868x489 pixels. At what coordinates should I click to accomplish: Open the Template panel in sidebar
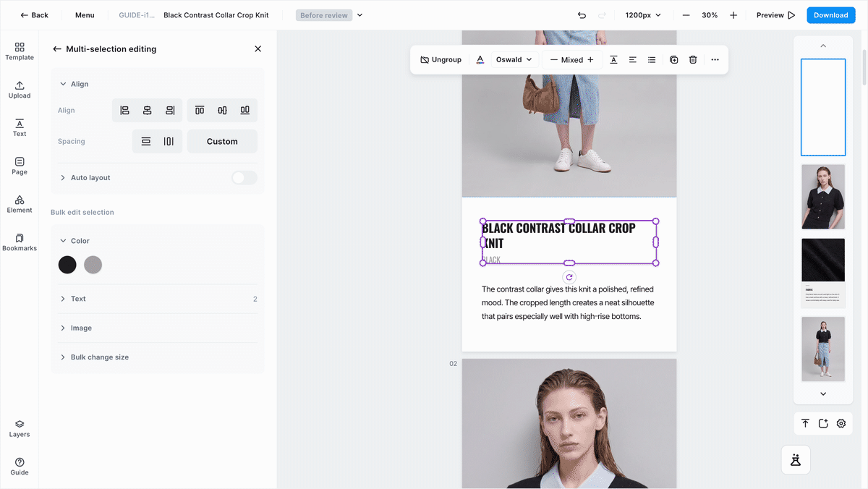20,51
